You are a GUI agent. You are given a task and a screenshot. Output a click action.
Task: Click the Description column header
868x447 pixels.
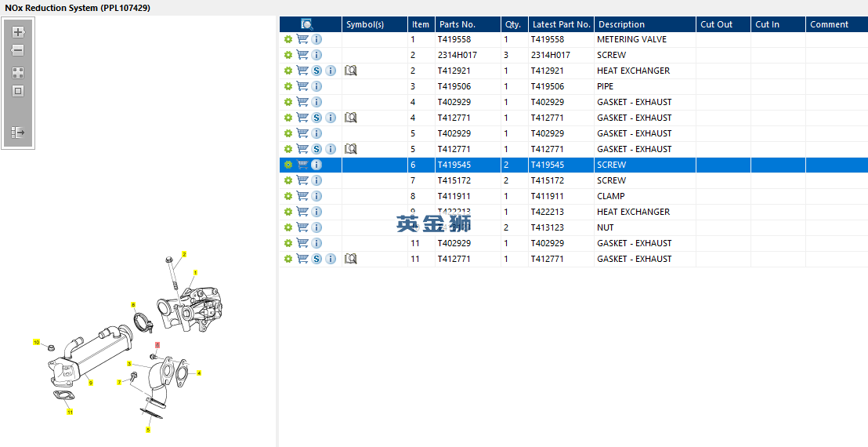point(645,24)
